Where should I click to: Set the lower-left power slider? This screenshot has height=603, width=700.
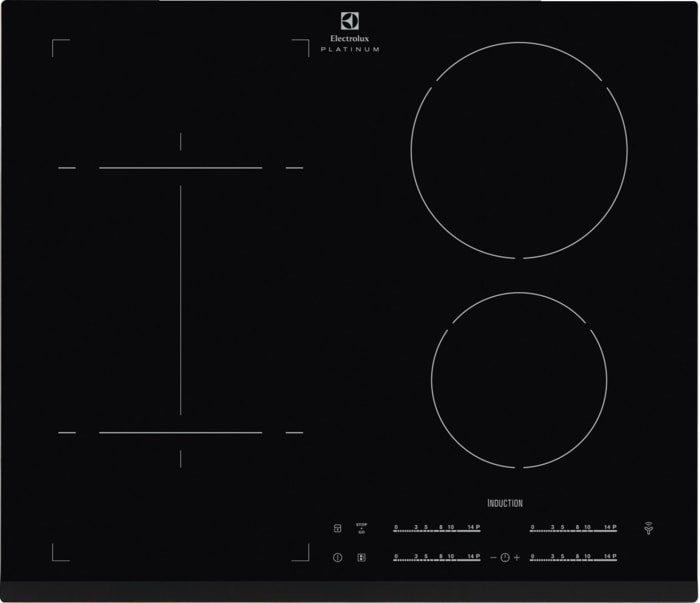click(437, 557)
